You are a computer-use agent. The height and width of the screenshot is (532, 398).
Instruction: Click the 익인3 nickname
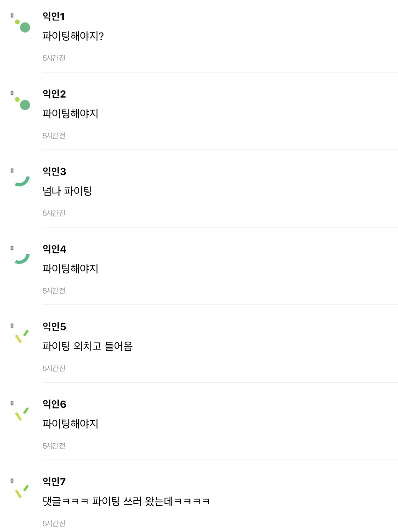[x=54, y=171]
